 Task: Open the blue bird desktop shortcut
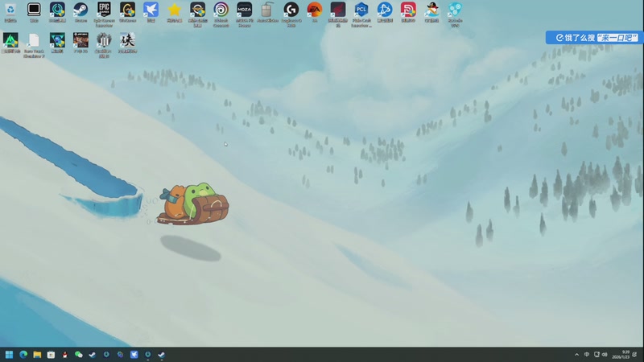point(151,12)
